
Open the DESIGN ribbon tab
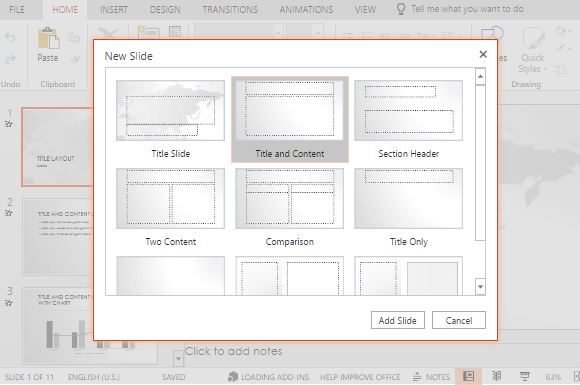pos(165,10)
